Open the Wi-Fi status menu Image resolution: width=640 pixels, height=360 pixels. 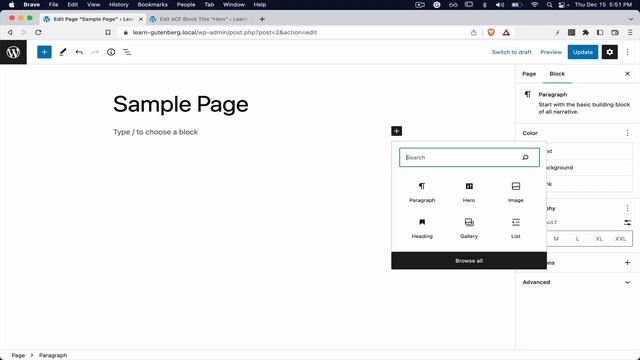(x=534, y=4)
